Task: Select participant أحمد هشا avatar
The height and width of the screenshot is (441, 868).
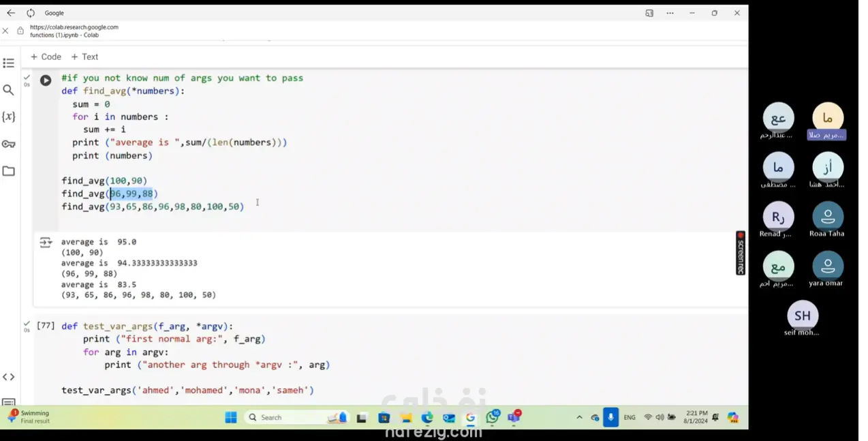Action: pos(828,168)
